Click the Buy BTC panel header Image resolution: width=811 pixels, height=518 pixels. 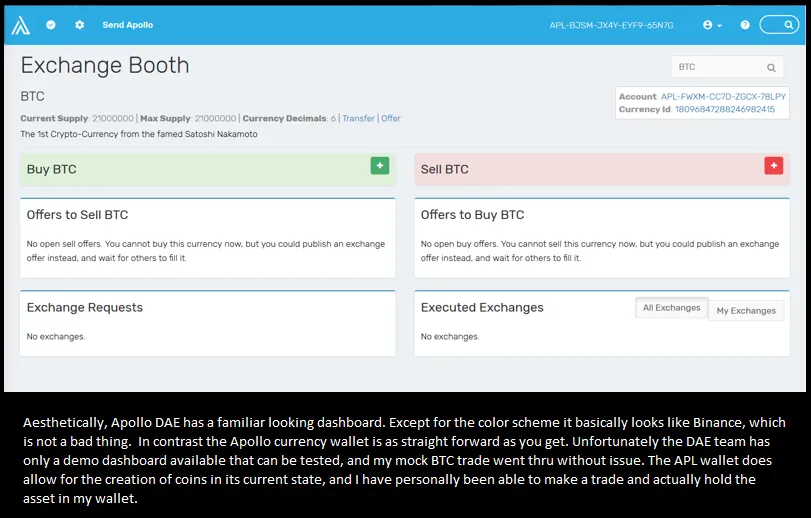[208, 170]
